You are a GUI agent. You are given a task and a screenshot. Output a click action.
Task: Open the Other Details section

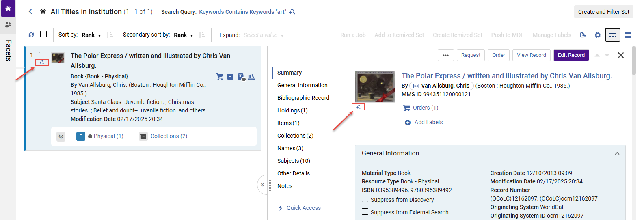pyautogui.click(x=294, y=173)
